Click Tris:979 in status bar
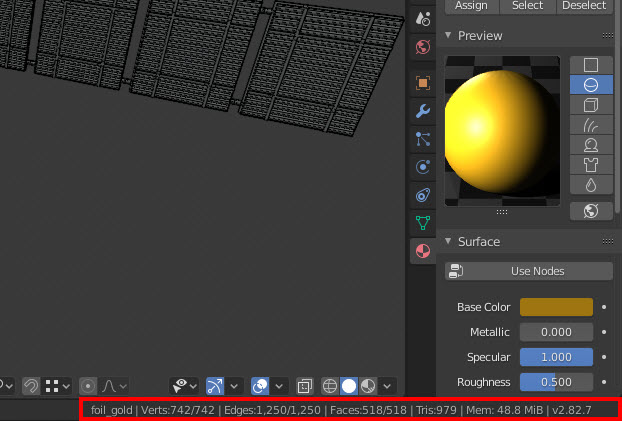Image resolution: width=622 pixels, height=421 pixels. [436, 410]
